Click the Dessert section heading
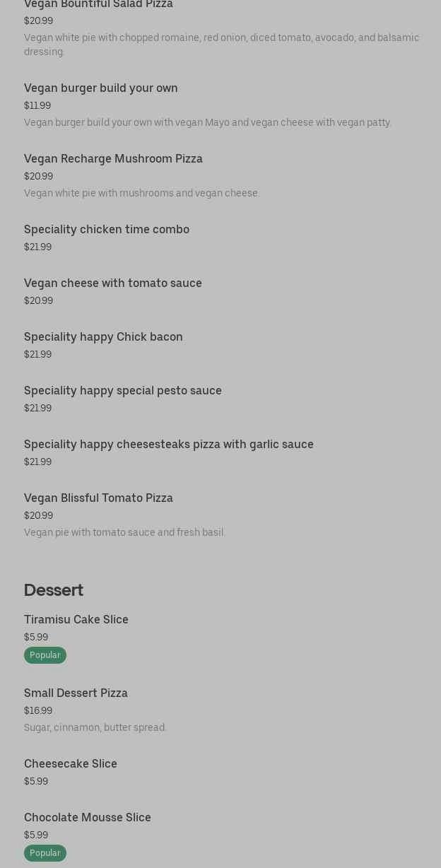This screenshot has height=868, width=441. (54, 590)
